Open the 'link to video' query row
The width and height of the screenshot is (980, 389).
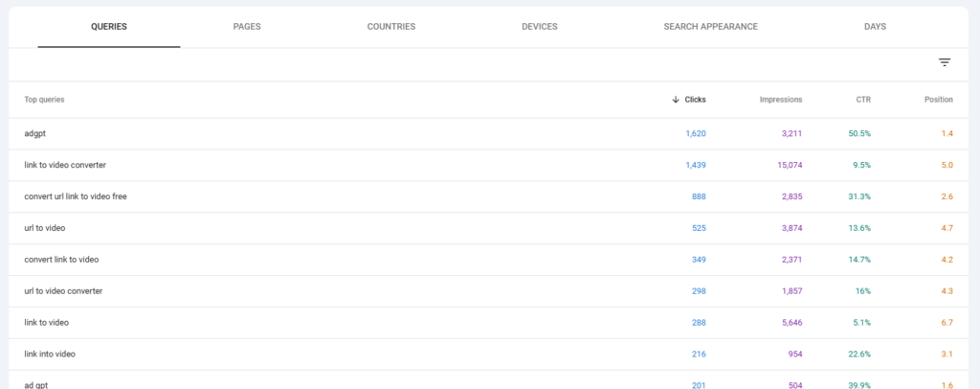click(489, 323)
